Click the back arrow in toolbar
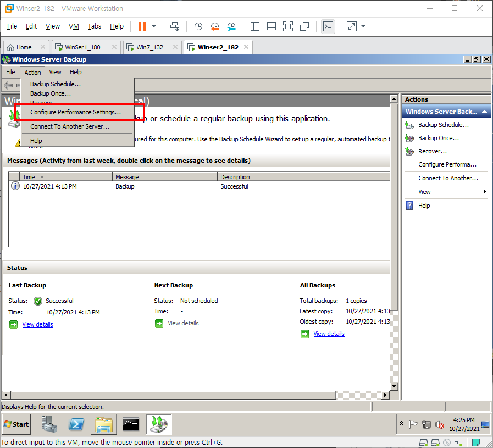This screenshot has width=493, height=448. click(x=8, y=85)
